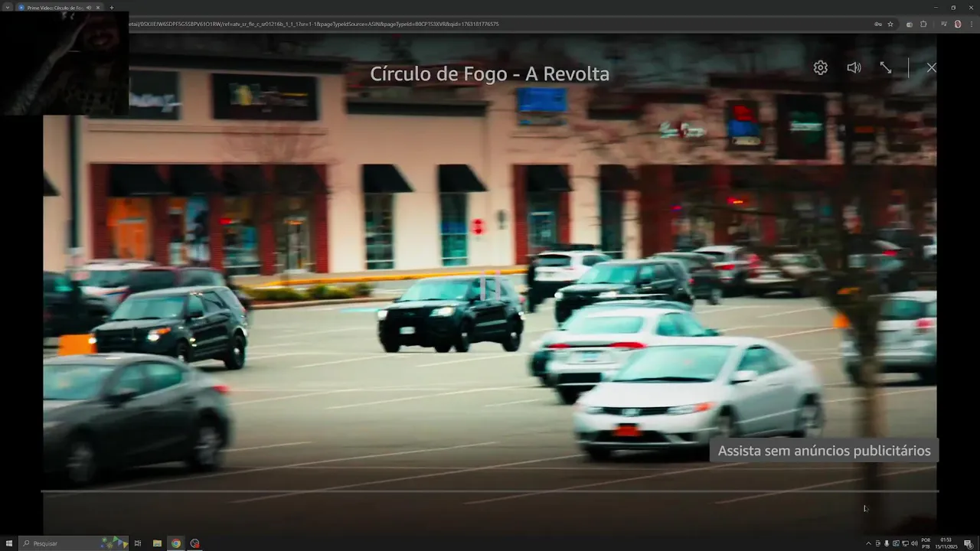
Task: Open the Chrome extensions puzzle icon
Action: (x=923, y=24)
